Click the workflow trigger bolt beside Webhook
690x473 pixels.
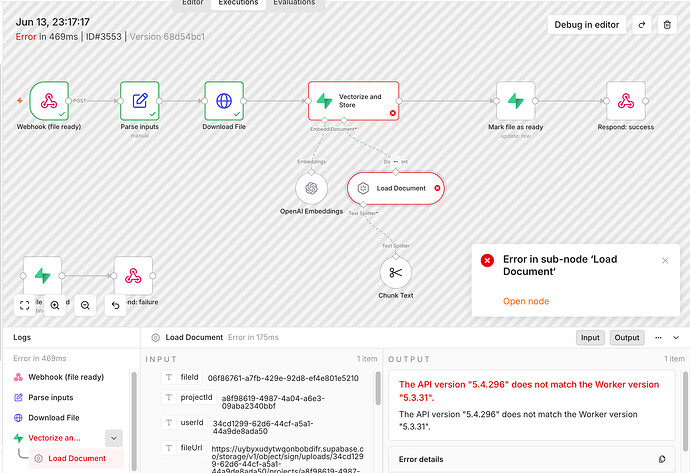tap(20, 100)
